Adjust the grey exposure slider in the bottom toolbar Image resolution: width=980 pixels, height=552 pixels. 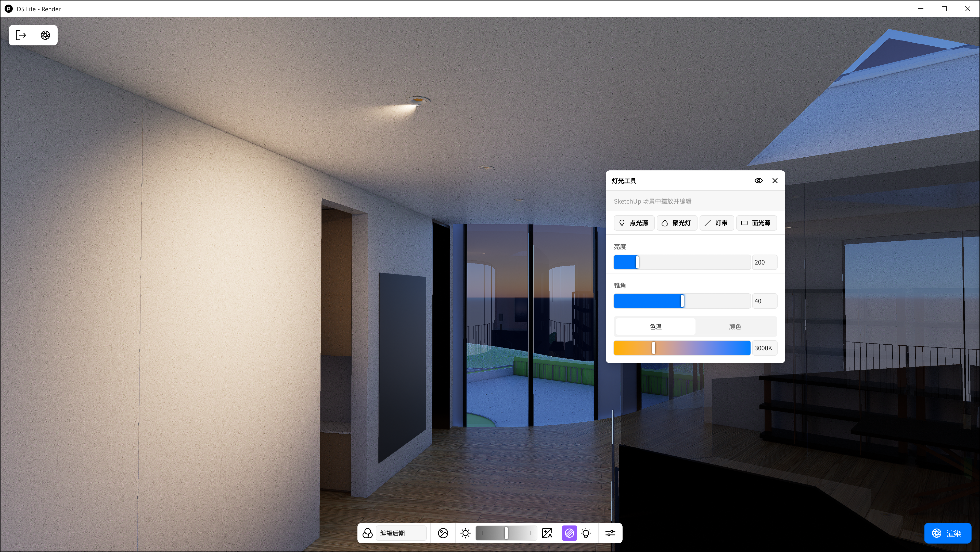pos(506,533)
